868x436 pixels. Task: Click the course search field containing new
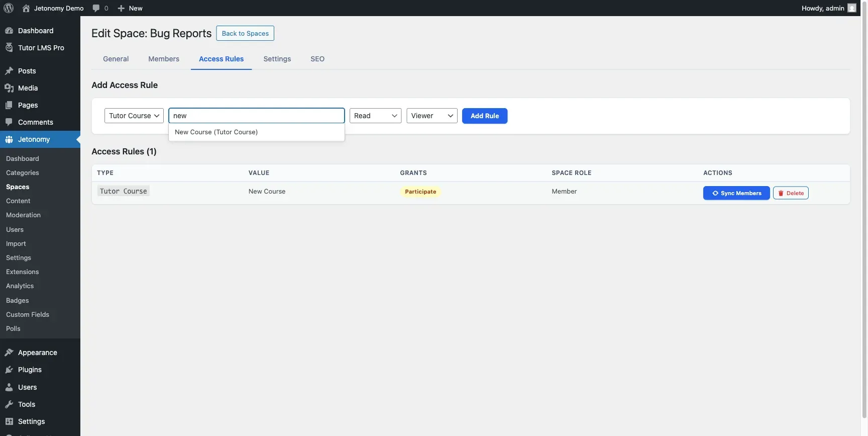tap(257, 116)
